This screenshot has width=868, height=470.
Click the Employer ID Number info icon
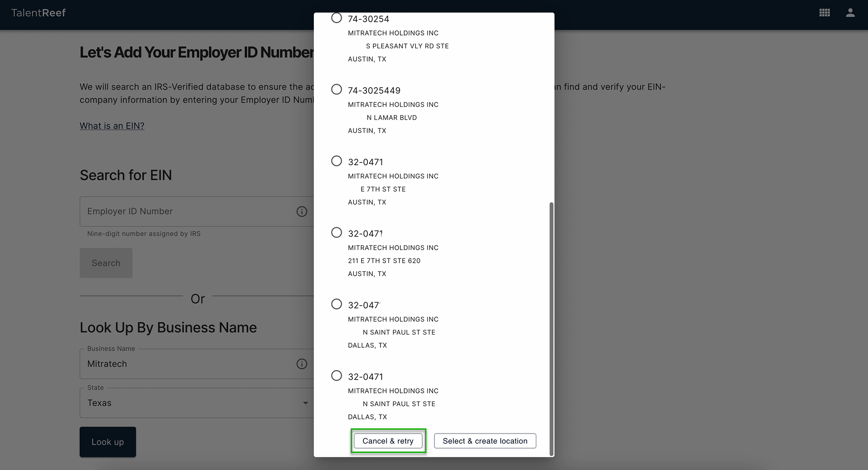(301, 212)
